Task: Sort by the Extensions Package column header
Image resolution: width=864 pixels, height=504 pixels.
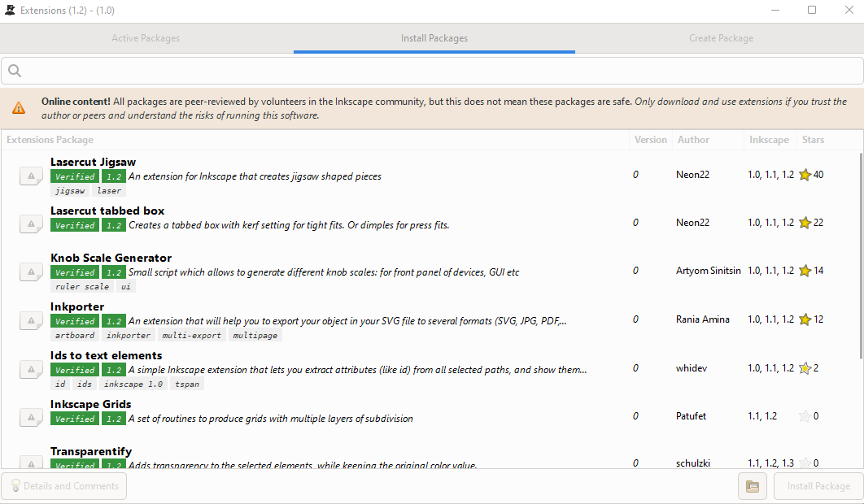Action: click(315, 140)
